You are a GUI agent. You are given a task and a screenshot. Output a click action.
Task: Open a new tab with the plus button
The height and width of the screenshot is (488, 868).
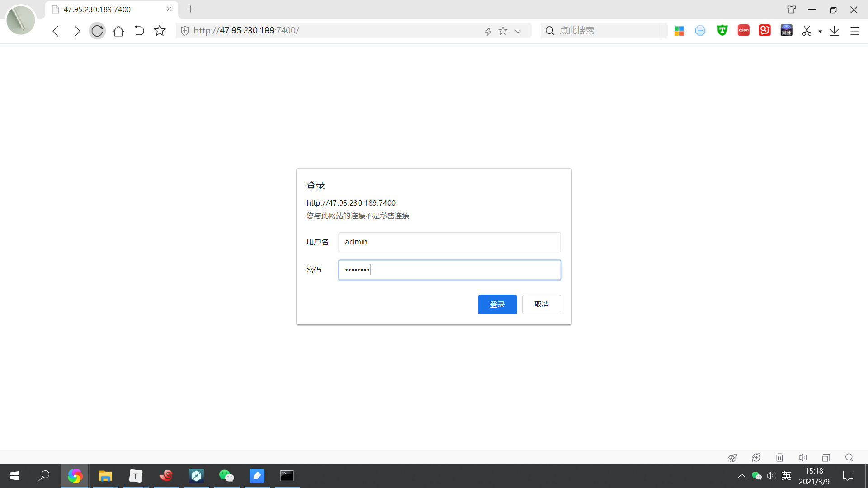coord(191,9)
